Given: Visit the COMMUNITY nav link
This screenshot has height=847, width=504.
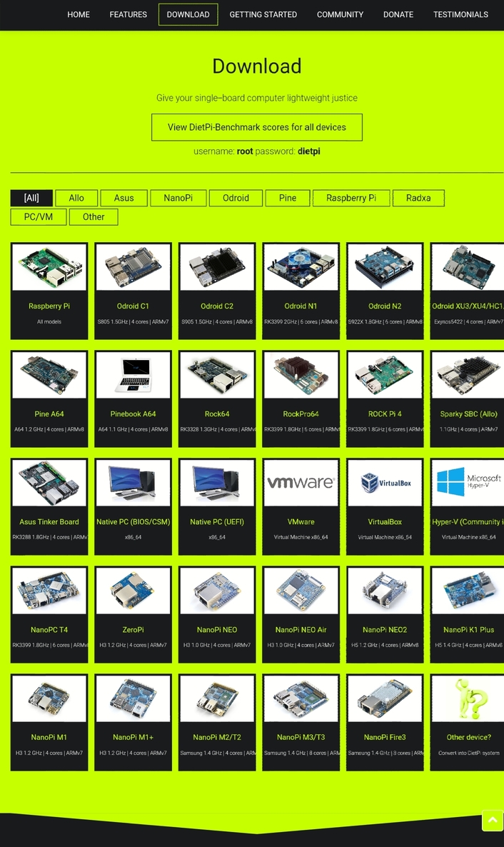Looking at the screenshot, I should 340,14.
